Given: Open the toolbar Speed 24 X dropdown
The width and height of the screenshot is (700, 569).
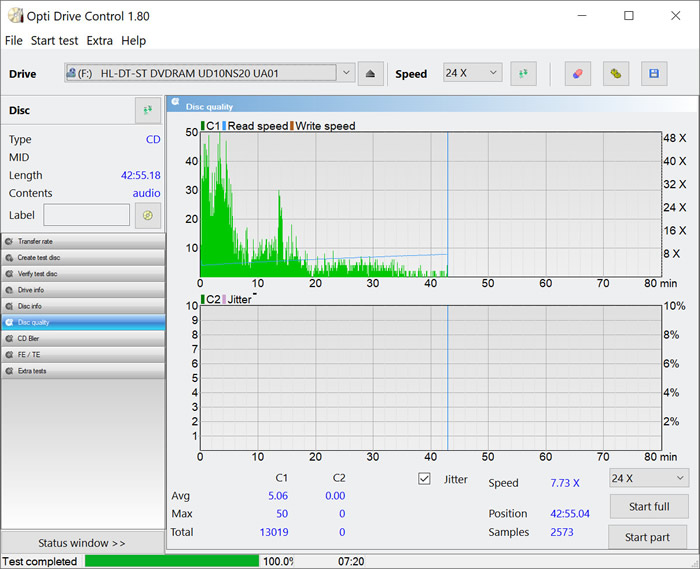Looking at the screenshot, I should click(x=472, y=73).
